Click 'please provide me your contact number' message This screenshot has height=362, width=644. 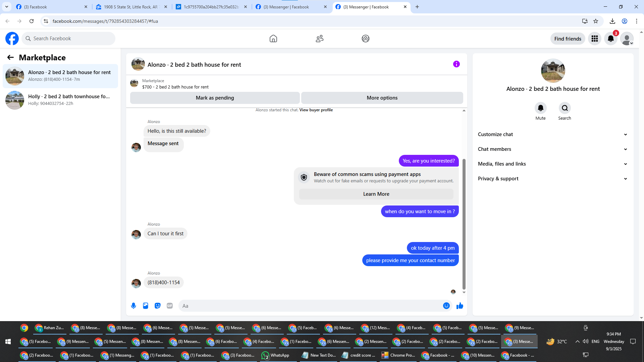click(411, 260)
